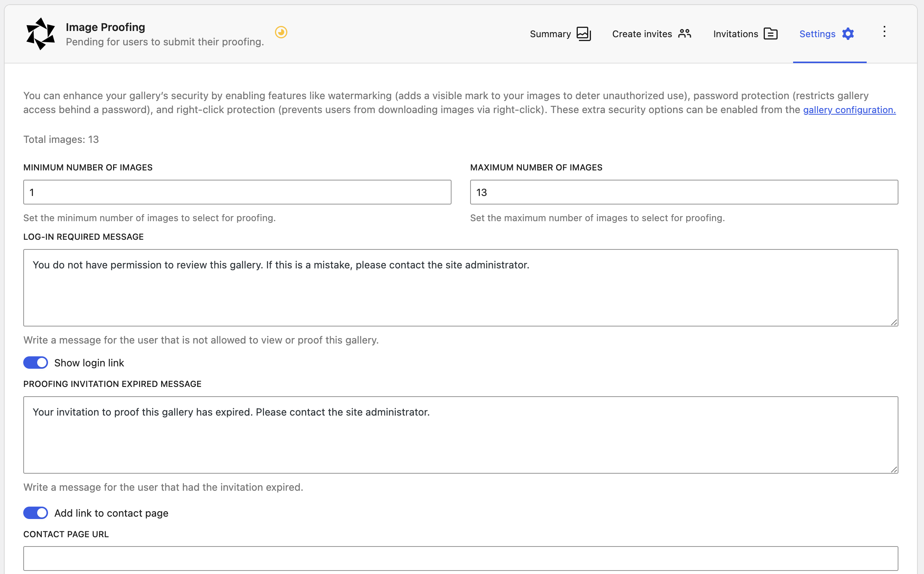924x574 pixels.
Task: Click the minimum number of images field
Action: click(x=237, y=192)
